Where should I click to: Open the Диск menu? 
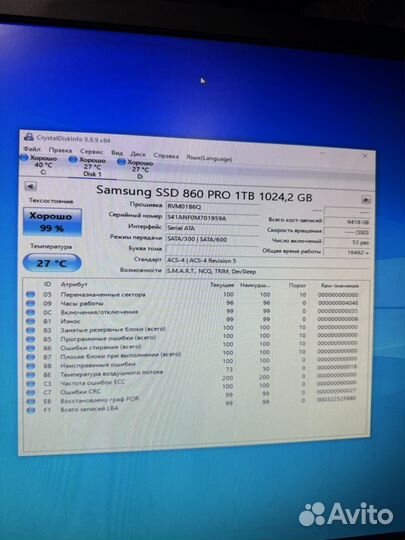pos(138,154)
